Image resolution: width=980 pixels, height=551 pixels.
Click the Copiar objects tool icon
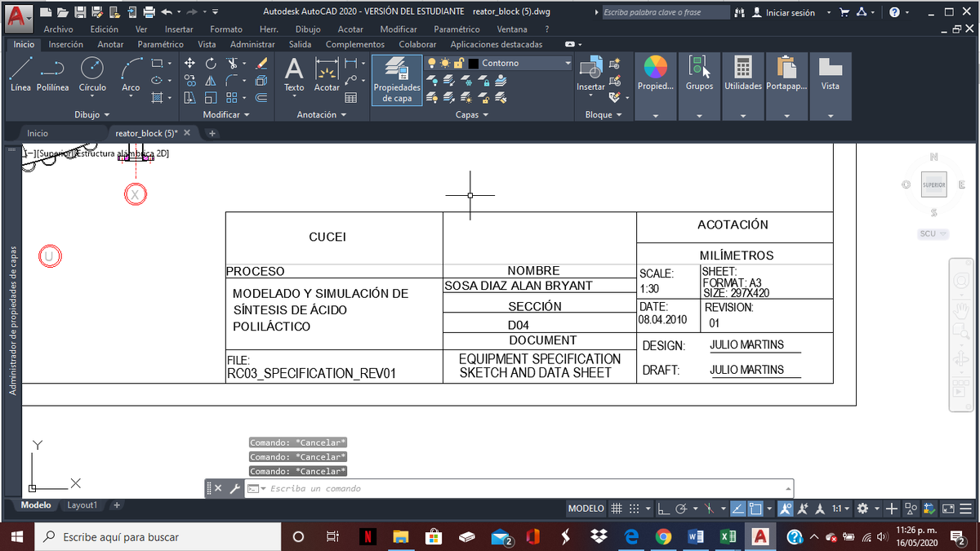click(x=189, y=80)
